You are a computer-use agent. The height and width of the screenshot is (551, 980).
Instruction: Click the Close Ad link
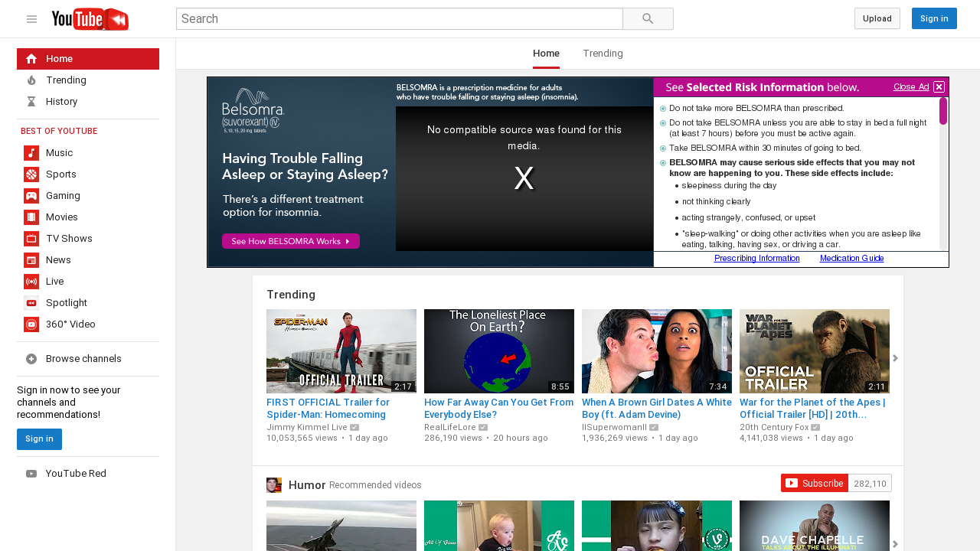(911, 86)
